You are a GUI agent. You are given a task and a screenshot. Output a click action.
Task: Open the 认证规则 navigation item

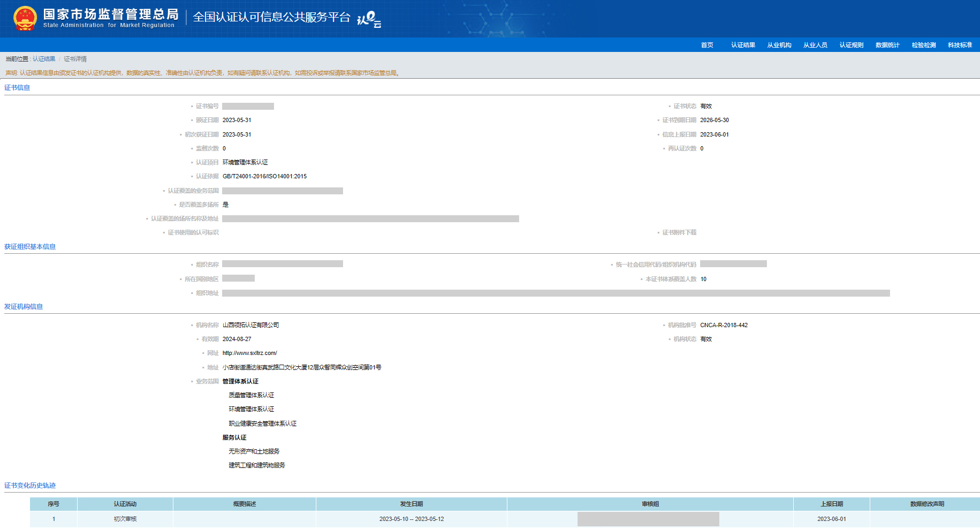(x=851, y=45)
